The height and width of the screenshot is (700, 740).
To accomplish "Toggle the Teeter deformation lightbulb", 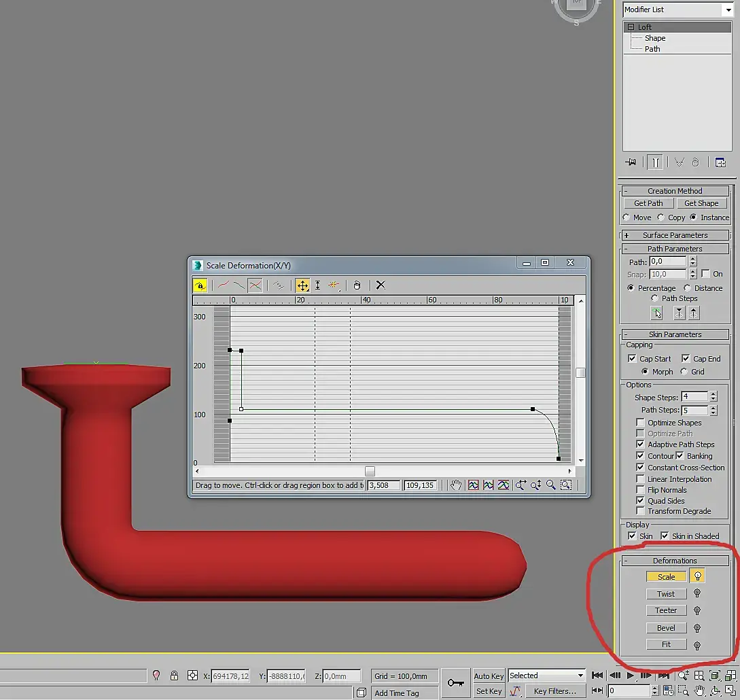I will click(x=697, y=611).
